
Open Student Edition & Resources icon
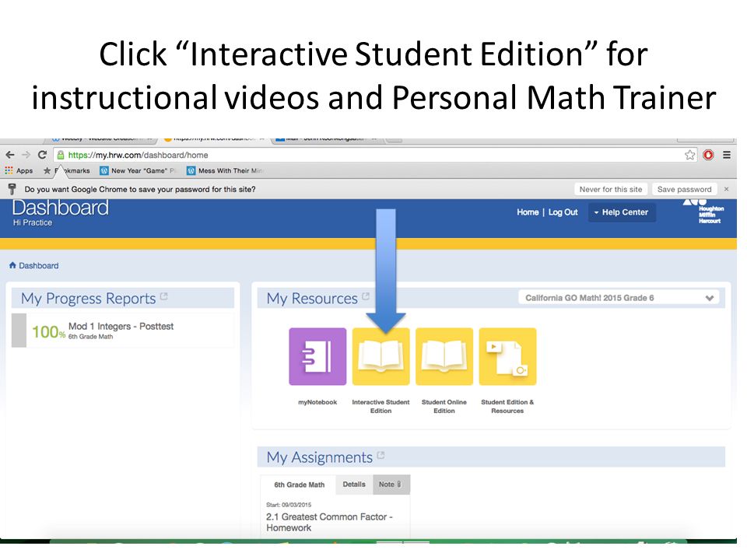tap(507, 356)
